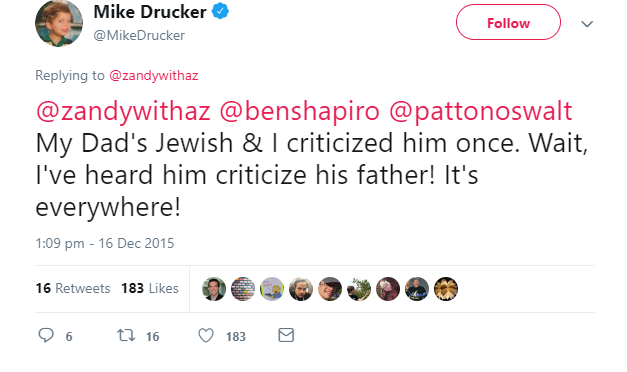Like the tweet with heart icon
The height and width of the screenshot is (372, 627).
(206, 335)
